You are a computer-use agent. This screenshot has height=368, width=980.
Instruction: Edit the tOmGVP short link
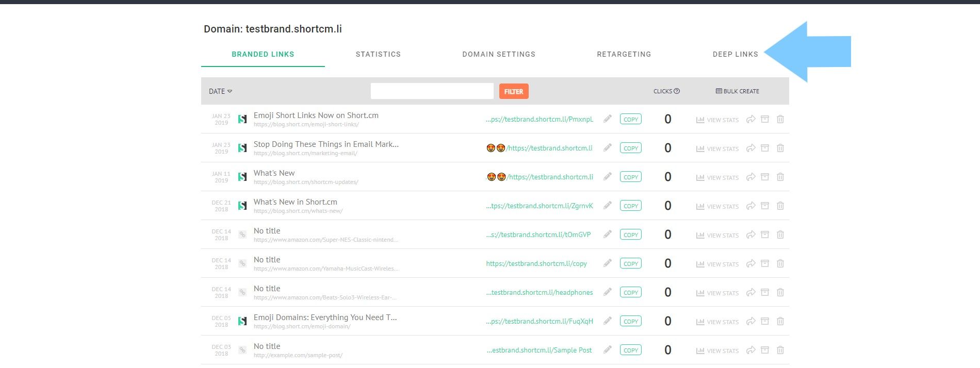click(x=608, y=235)
